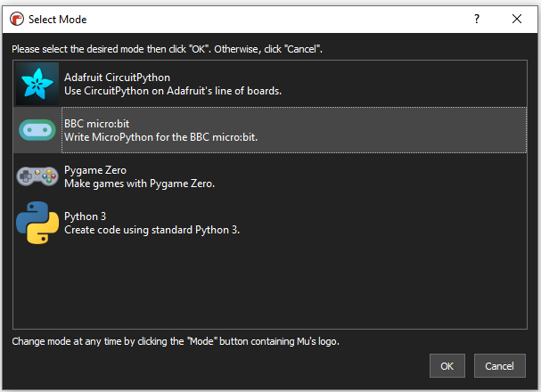
Task: Select the BBC micro:bit mode title
Action: click(96, 124)
